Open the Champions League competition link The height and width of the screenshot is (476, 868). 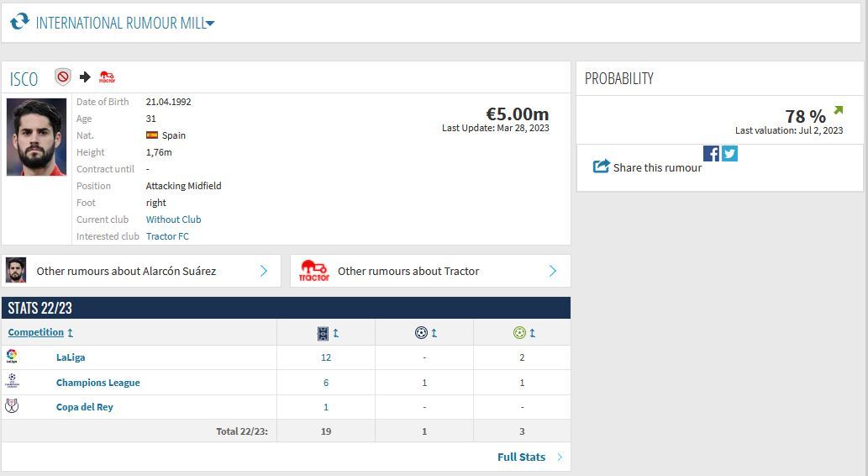pyautogui.click(x=98, y=383)
